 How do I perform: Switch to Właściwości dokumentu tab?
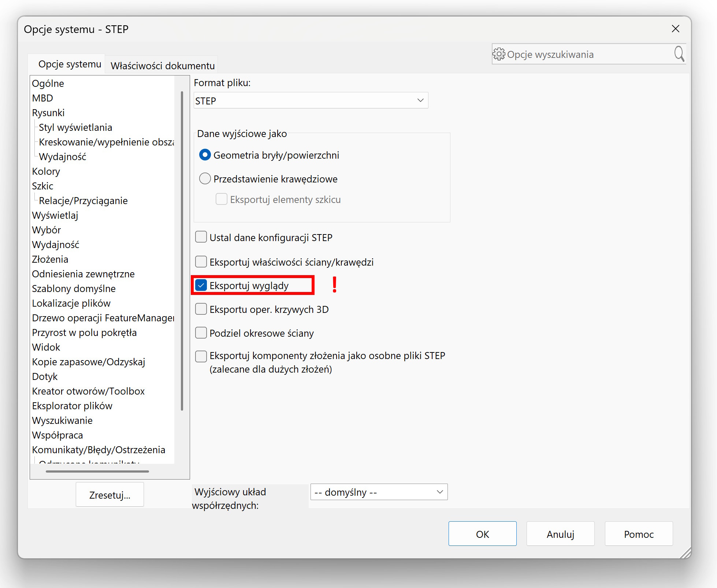[162, 66]
